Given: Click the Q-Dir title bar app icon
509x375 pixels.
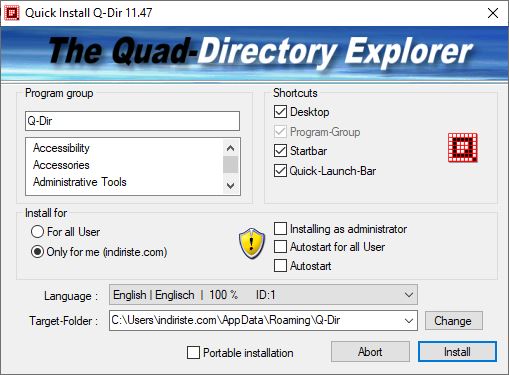Looking at the screenshot, I should click(x=12, y=13).
